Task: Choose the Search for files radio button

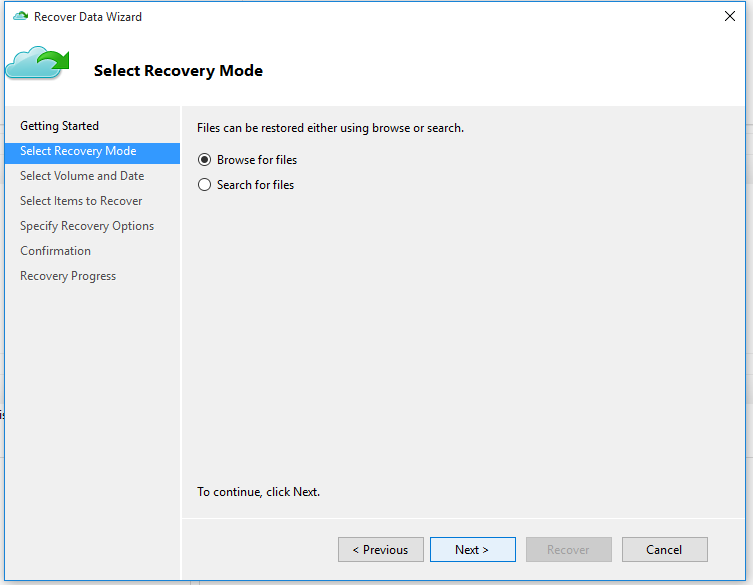Action: pyautogui.click(x=204, y=184)
